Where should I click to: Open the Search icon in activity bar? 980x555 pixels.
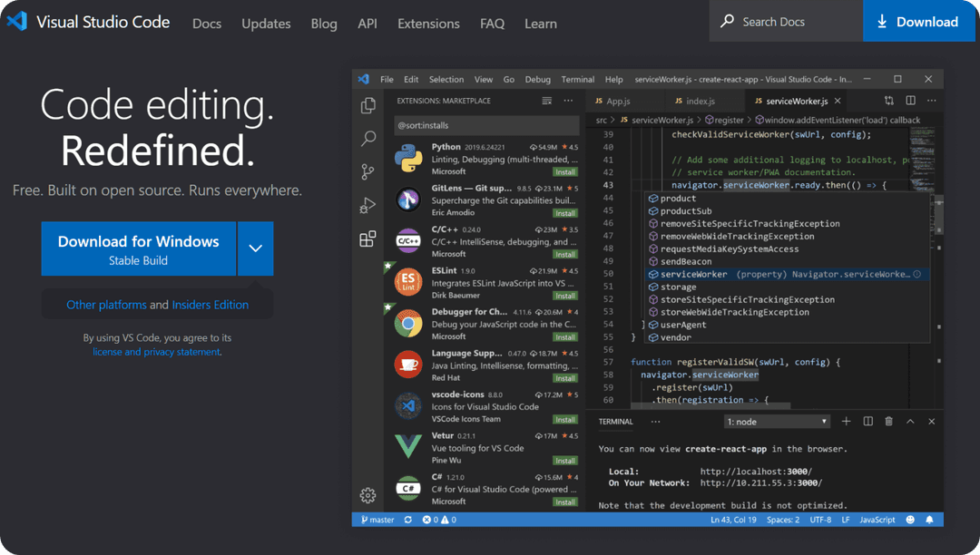click(367, 139)
